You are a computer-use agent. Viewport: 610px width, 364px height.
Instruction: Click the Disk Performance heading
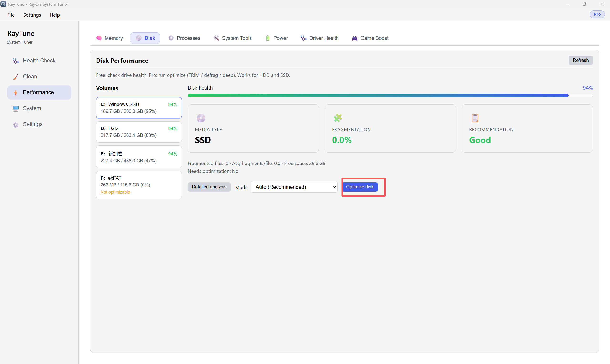point(122,61)
